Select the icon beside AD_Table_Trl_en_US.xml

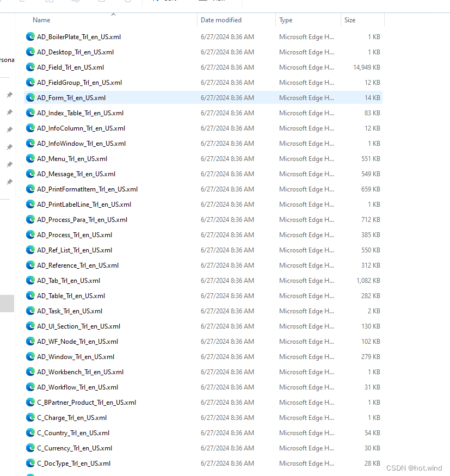point(30,296)
